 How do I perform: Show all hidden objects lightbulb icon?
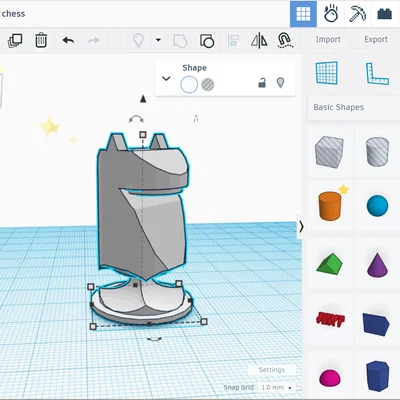[x=138, y=40]
